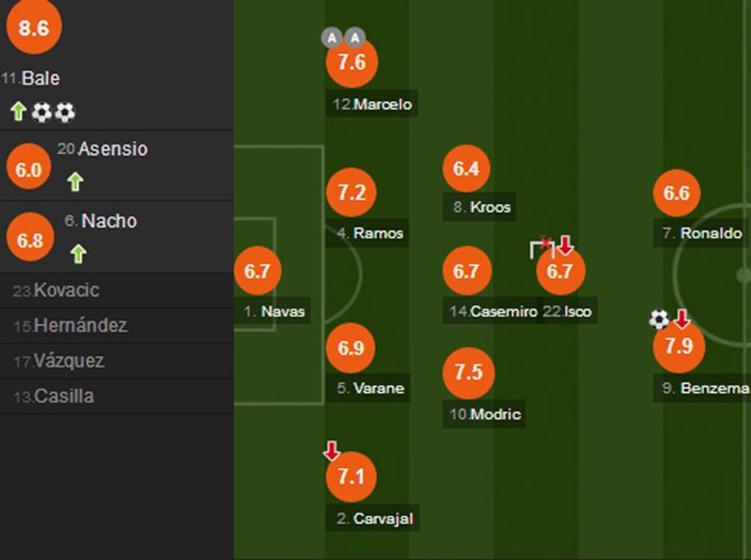The width and height of the screenshot is (751, 560).
Task: Click Casemiro's 6.7 rating circle
Action: tap(466, 270)
